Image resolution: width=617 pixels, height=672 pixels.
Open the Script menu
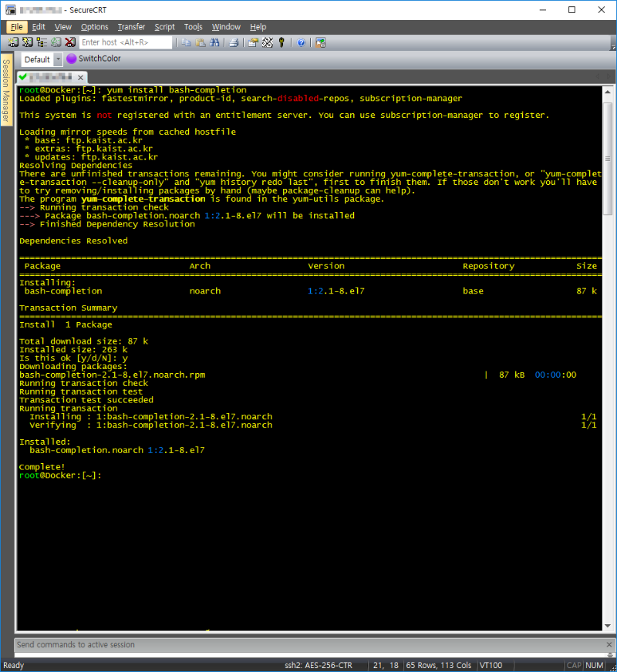164,26
